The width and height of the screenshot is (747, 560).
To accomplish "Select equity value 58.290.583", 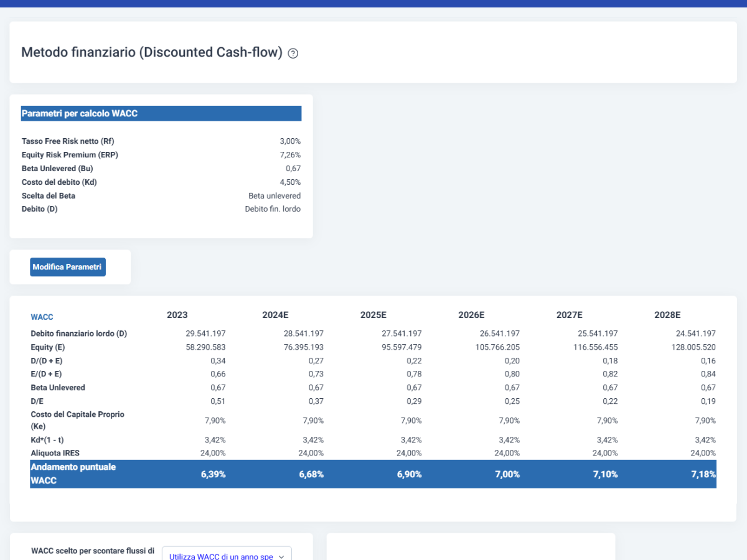I will click(205, 347).
